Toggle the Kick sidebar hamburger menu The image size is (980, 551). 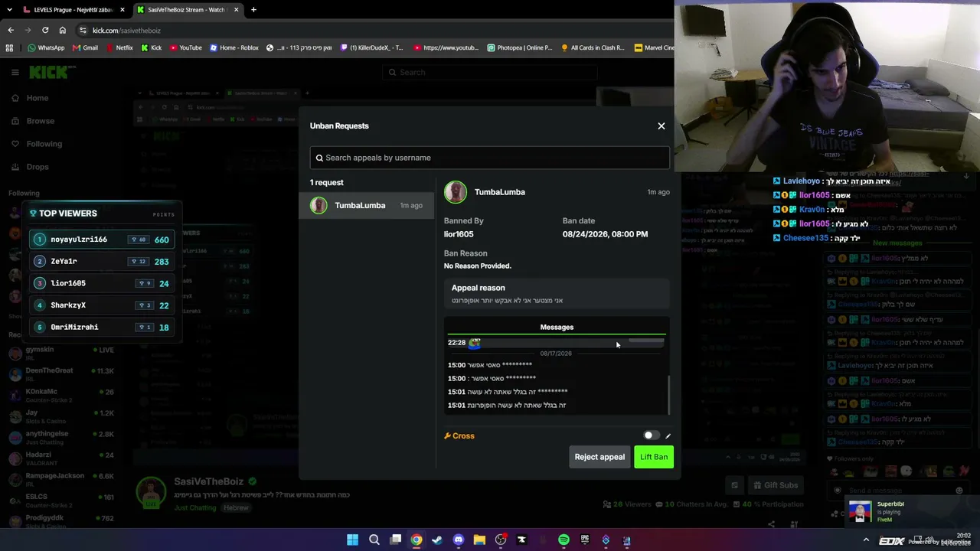click(15, 72)
